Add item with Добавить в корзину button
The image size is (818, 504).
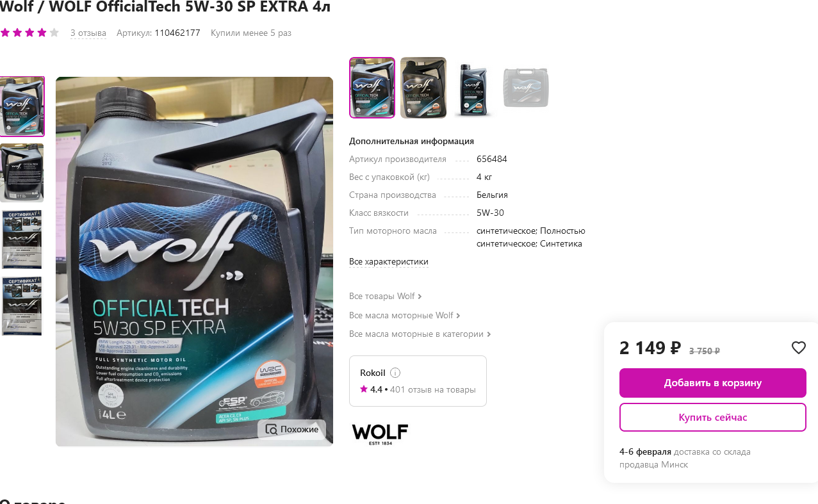(712, 383)
